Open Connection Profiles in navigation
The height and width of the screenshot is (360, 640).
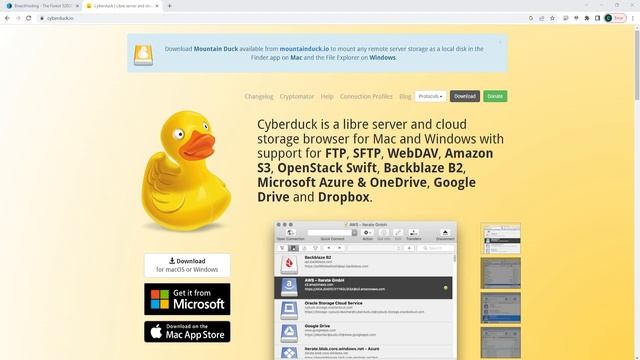[x=366, y=96]
